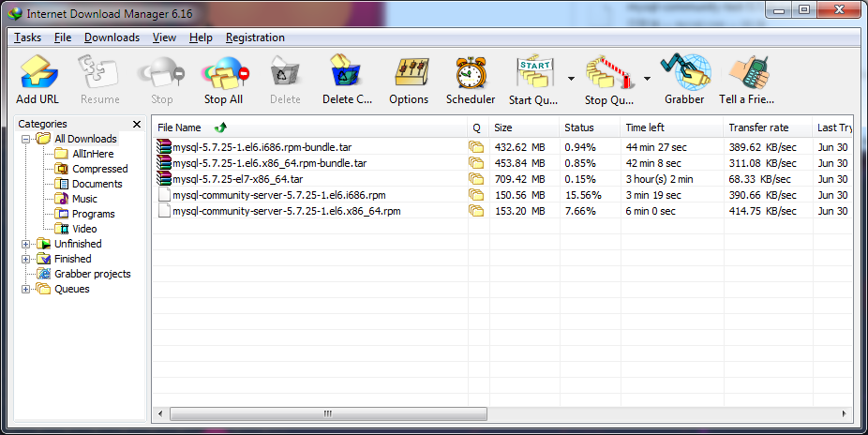
Task: Open the Help menu
Action: pos(201,37)
